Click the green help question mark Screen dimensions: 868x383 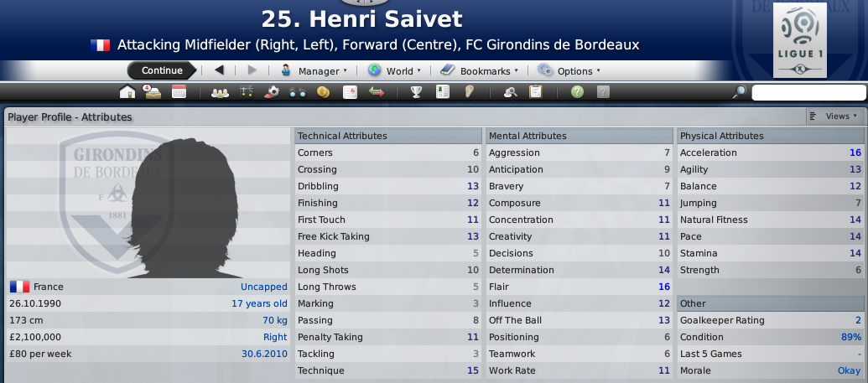[577, 92]
